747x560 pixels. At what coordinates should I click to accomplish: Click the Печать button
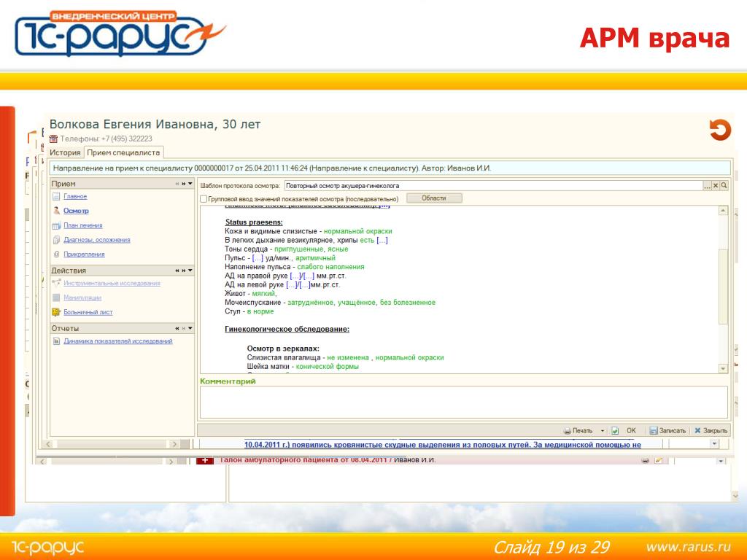pyautogui.click(x=578, y=430)
